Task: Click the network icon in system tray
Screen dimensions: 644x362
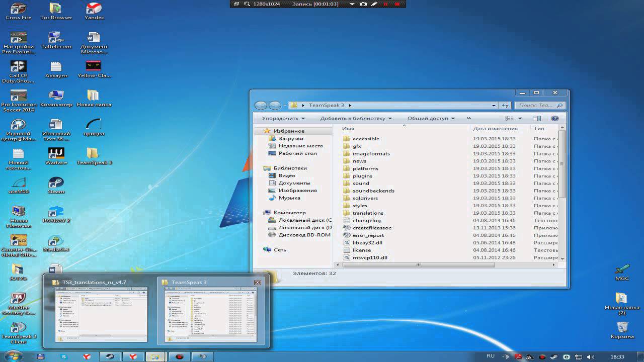Action: pyautogui.click(x=579, y=357)
